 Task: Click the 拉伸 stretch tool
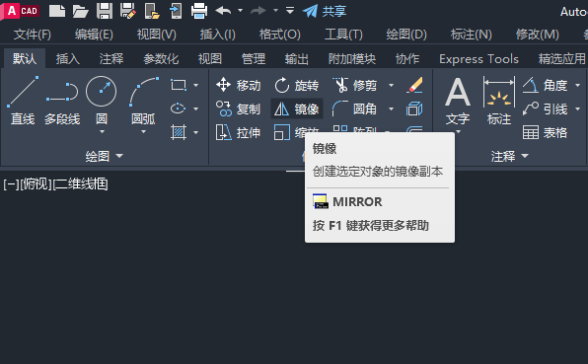click(239, 133)
